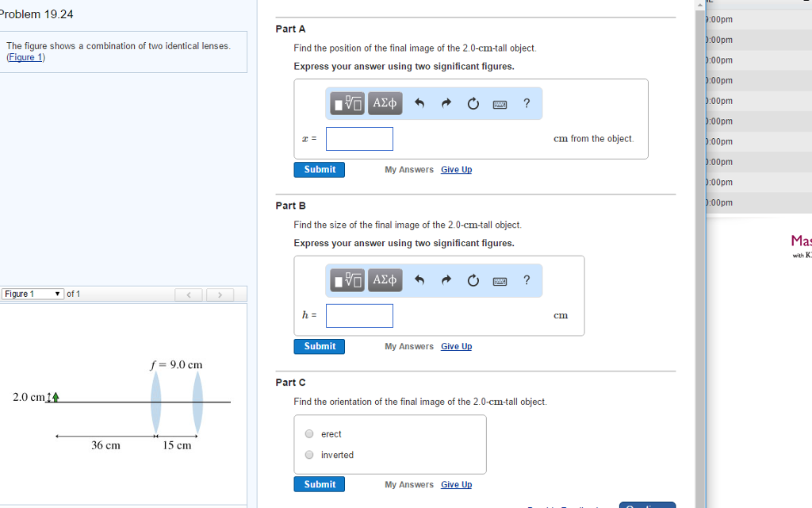Open the Figure 1 link in problem description

click(x=25, y=56)
